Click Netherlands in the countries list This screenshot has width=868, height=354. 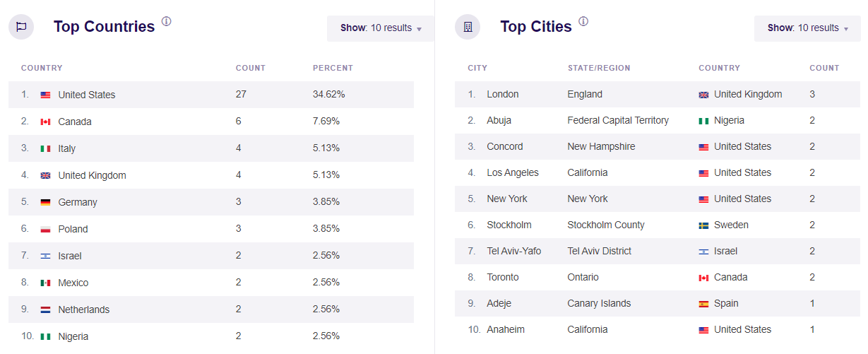point(84,309)
